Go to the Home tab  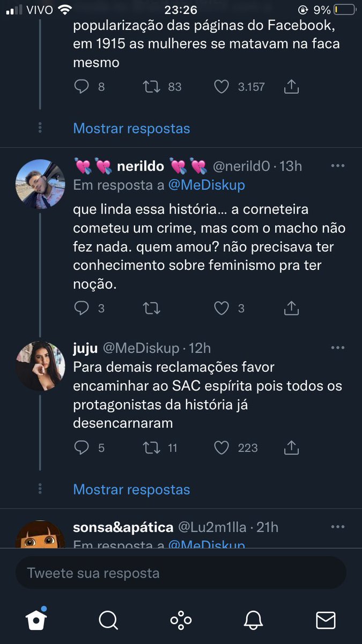[x=36, y=620]
